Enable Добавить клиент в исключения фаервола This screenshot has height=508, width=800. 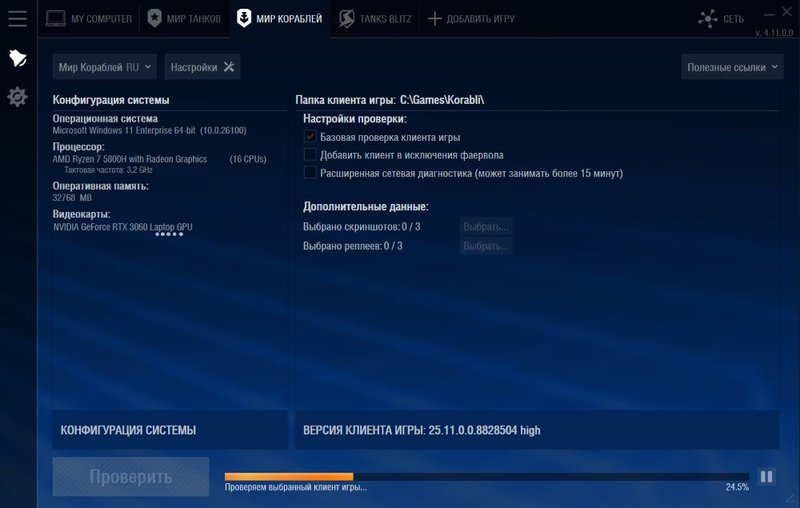tap(310, 155)
